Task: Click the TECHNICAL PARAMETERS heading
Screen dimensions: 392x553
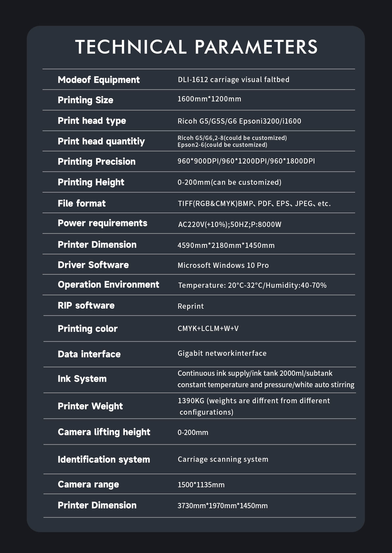Action: pos(196,47)
